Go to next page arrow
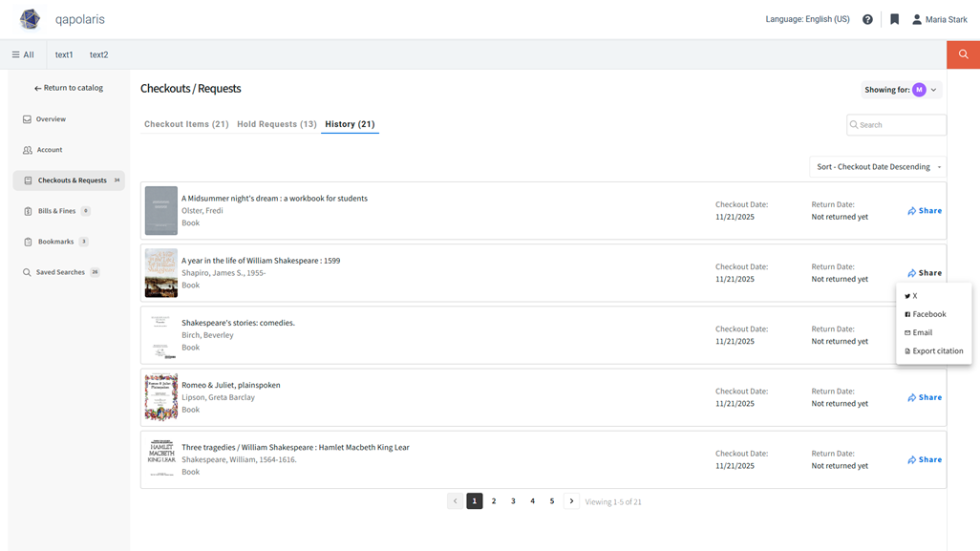The height and width of the screenshot is (551, 980). coord(571,501)
